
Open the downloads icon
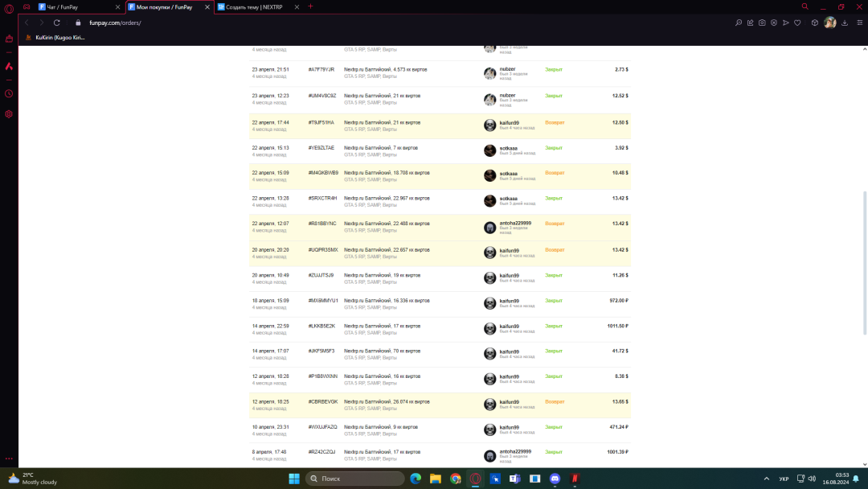pos(845,23)
